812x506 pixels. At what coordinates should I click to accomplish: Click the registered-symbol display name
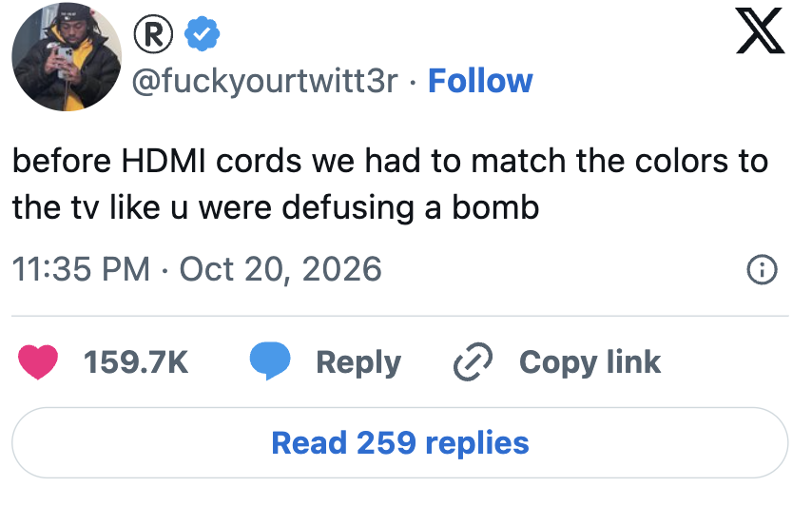pyautogui.click(x=153, y=34)
